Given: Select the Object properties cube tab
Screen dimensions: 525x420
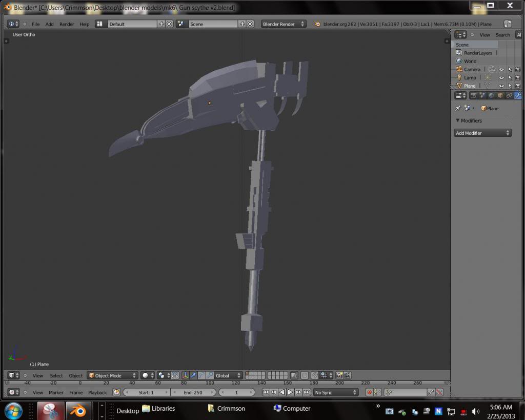Looking at the screenshot, I should pyautogui.click(x=500, y=95).
